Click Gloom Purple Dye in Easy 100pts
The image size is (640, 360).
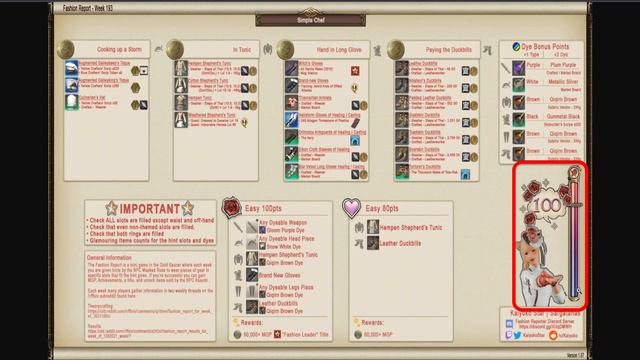(286, 231)
